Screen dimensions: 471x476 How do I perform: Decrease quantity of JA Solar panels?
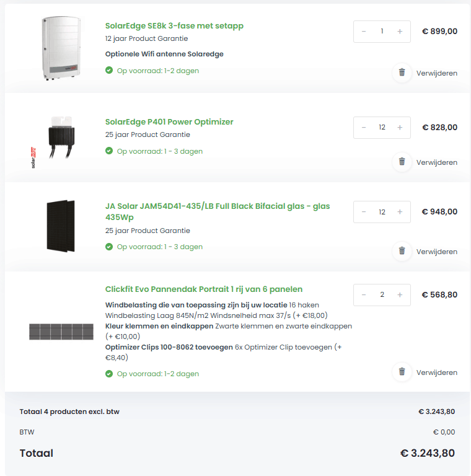pos(364,212)
